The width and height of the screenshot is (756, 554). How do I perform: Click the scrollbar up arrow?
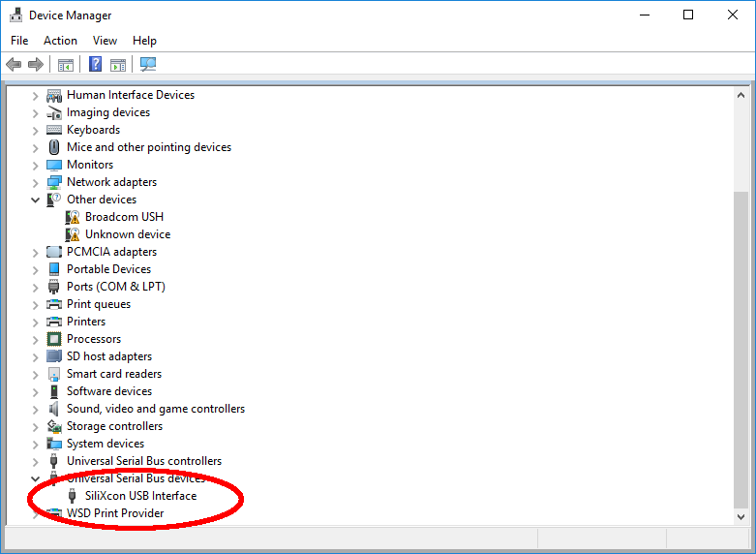[741, 96]
